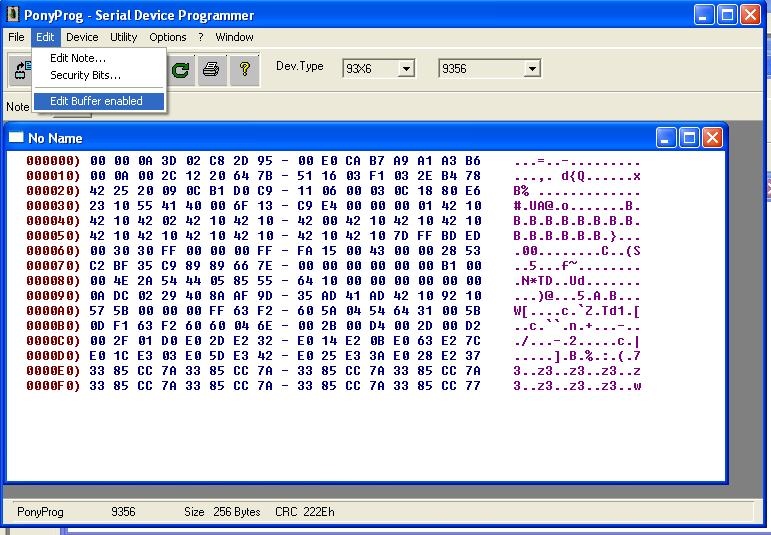Close the PonyProg main window
The image size is (771, 535).
pos(751,15)
